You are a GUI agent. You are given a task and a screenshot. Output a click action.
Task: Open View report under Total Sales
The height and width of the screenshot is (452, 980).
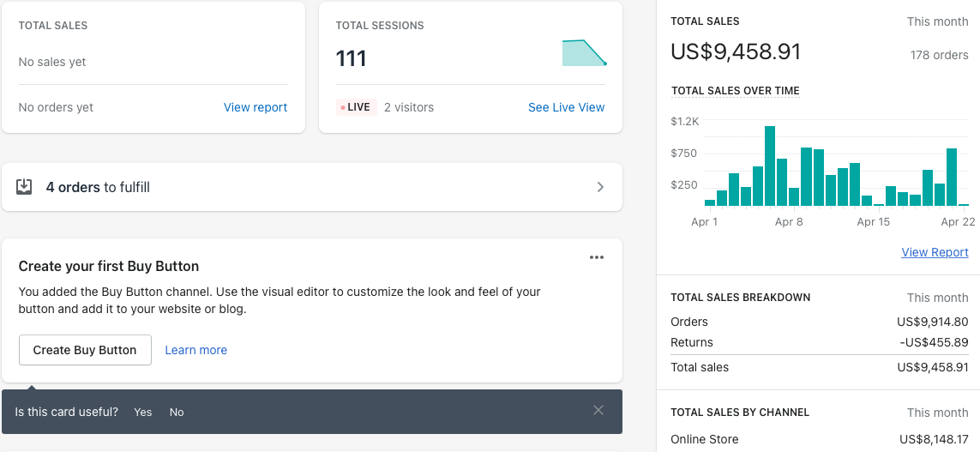coord(256,107)
